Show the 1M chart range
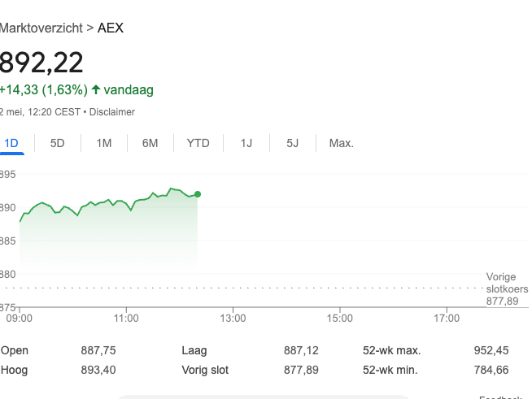This screenshot has height=399, width=532. (103, 144)
